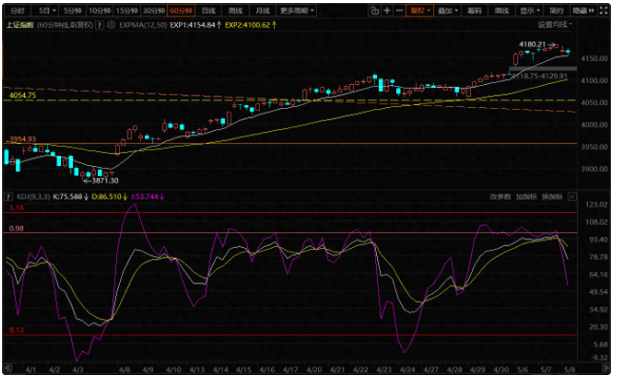Select the 30分钟 period
Screen dimensions: 619x379
[154, 11]
